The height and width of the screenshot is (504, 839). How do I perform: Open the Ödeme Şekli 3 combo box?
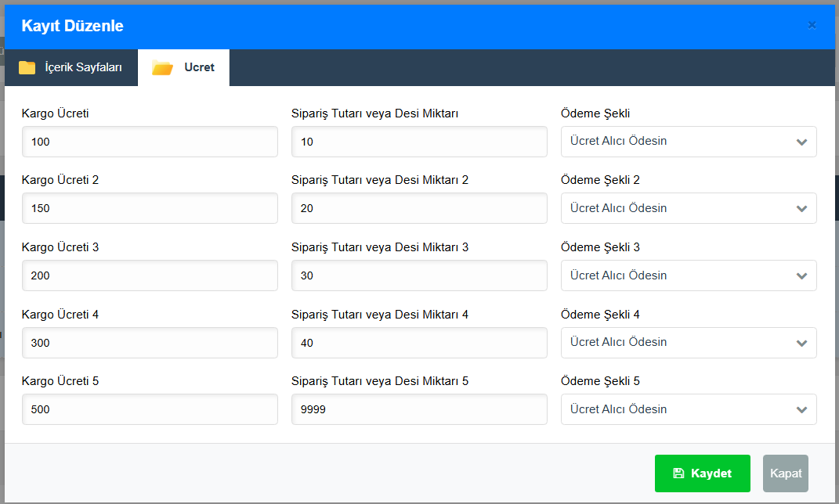[x=688, y=275]
